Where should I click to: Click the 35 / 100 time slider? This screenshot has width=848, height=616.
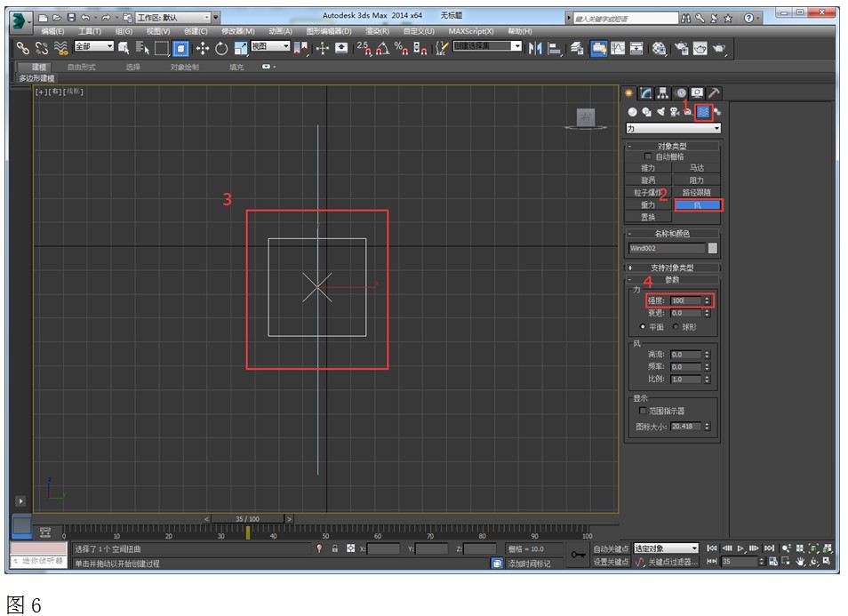[x=247, y=519]
